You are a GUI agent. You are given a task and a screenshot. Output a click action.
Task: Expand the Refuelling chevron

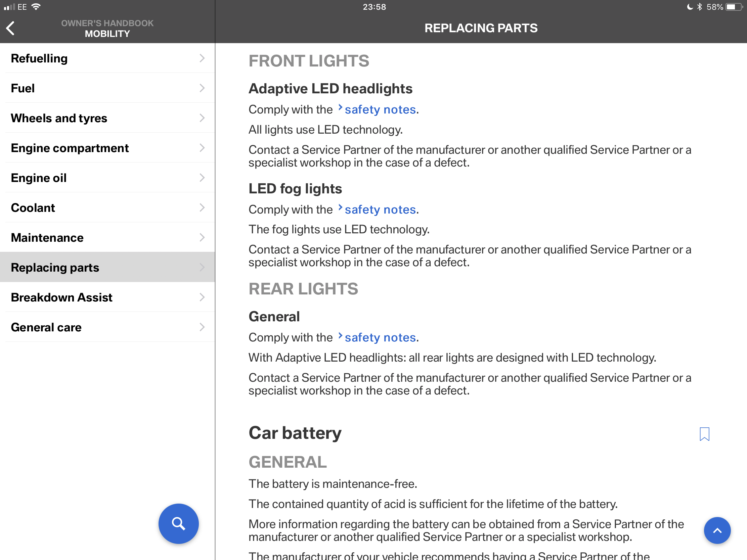(x=202, y=58)
